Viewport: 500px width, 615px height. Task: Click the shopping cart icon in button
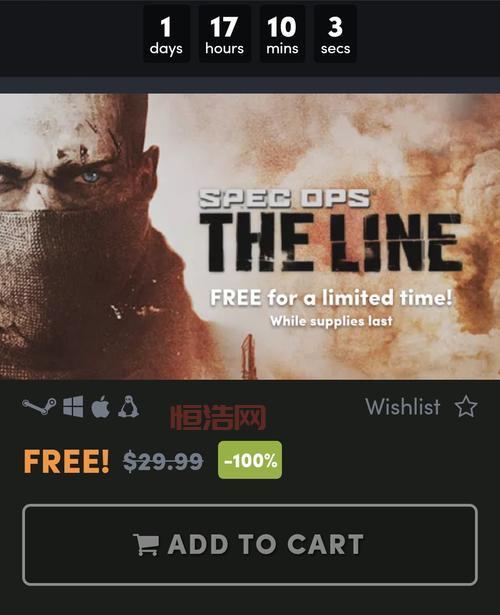coord(146,544)
